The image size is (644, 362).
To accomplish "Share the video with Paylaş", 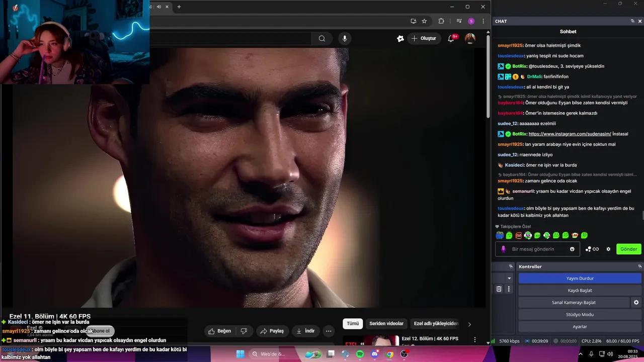I will pyautogui.click(x=272, y=331).
